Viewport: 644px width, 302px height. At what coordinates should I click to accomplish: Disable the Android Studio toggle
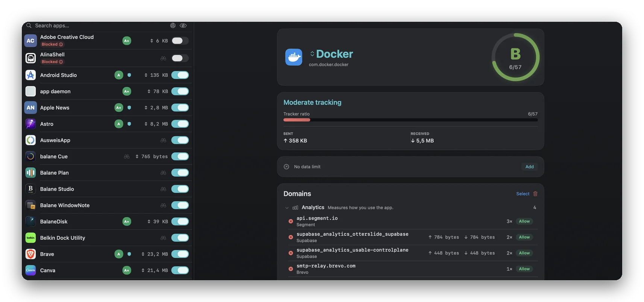180,75
